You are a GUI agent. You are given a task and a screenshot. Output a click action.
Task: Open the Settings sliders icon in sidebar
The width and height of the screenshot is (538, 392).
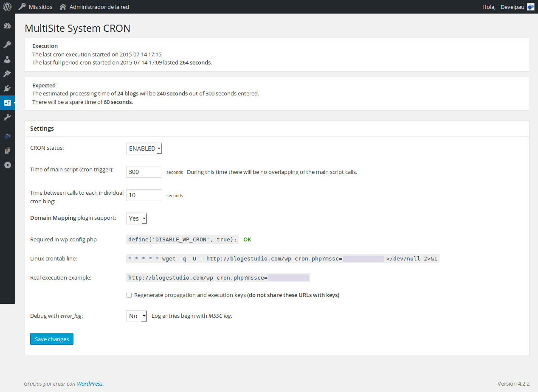(7, 103)
